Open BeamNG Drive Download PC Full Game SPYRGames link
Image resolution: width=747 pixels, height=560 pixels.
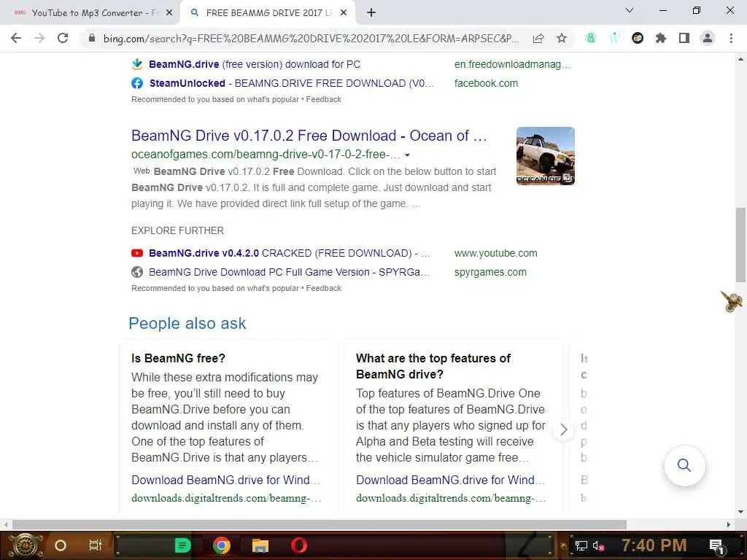(289, 273)
